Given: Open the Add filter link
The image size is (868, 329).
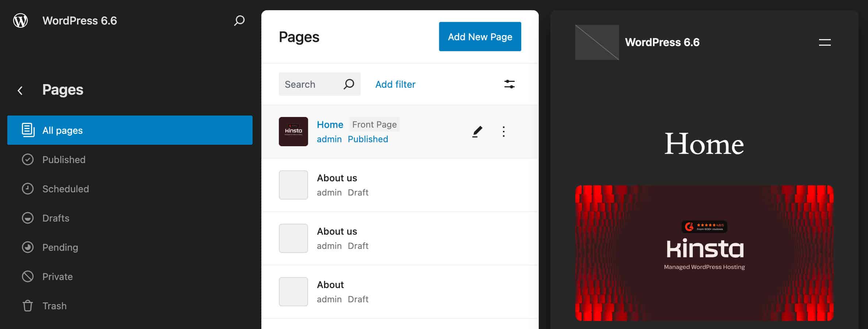Looking at the screenshot, I should click(395, 84).
